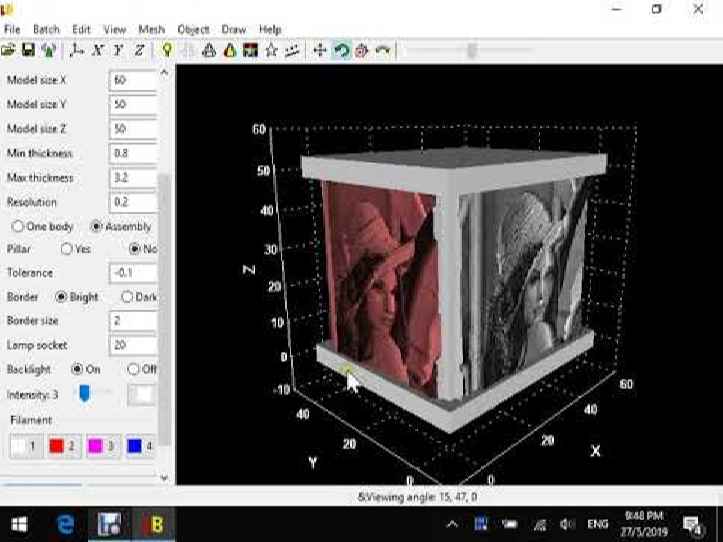Click the Open file icon in toolbar
The height and width of the screenshot is (542, 723).
click(8, 50)
